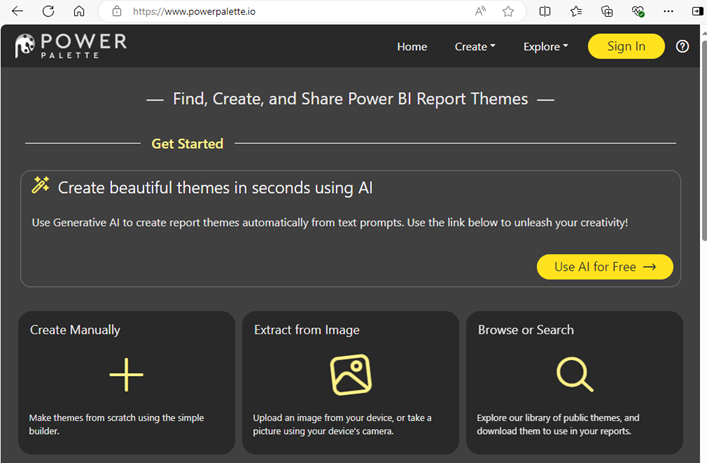Click 'Upload an image from your device' description
Image resolution: width=707 pixels, height=463 pixels.
342,424
